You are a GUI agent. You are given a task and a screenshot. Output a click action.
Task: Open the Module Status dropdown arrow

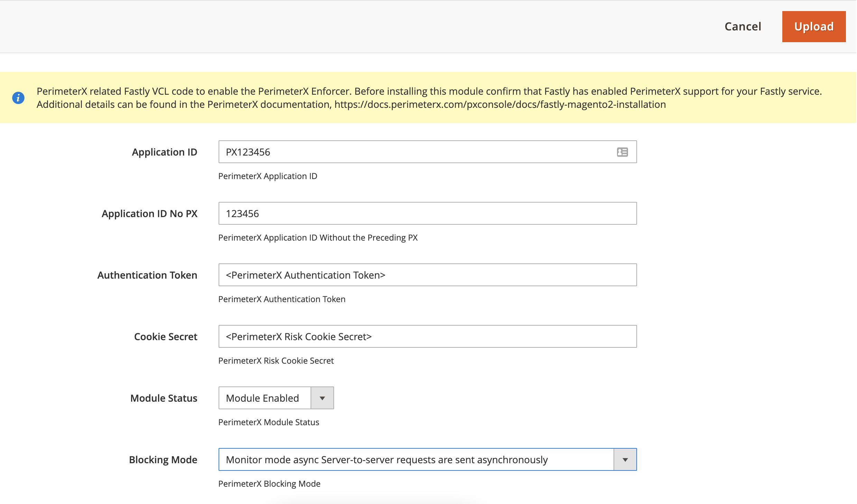(x=322, y=398)
